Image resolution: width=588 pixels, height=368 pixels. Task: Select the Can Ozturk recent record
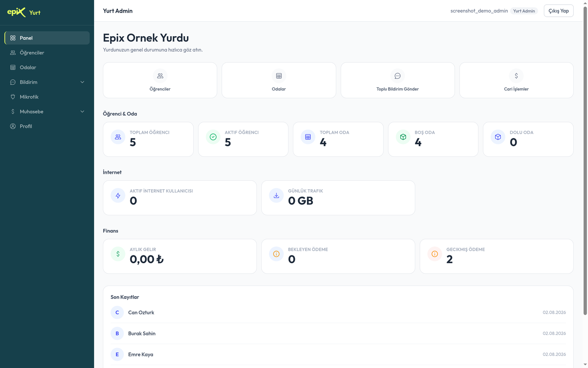[x=338, y=312]
